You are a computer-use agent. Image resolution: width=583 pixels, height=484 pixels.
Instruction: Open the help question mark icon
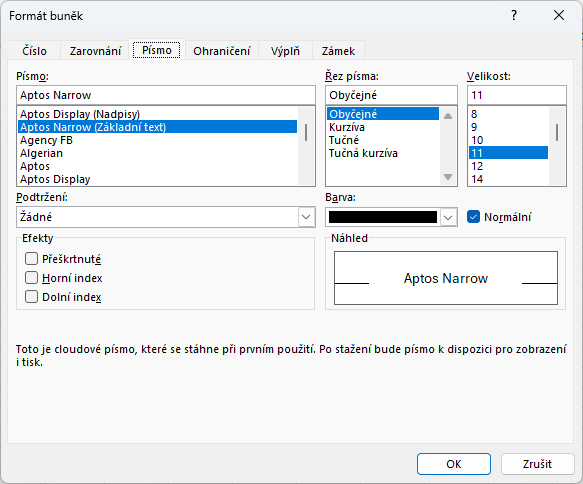click(514, 16)
